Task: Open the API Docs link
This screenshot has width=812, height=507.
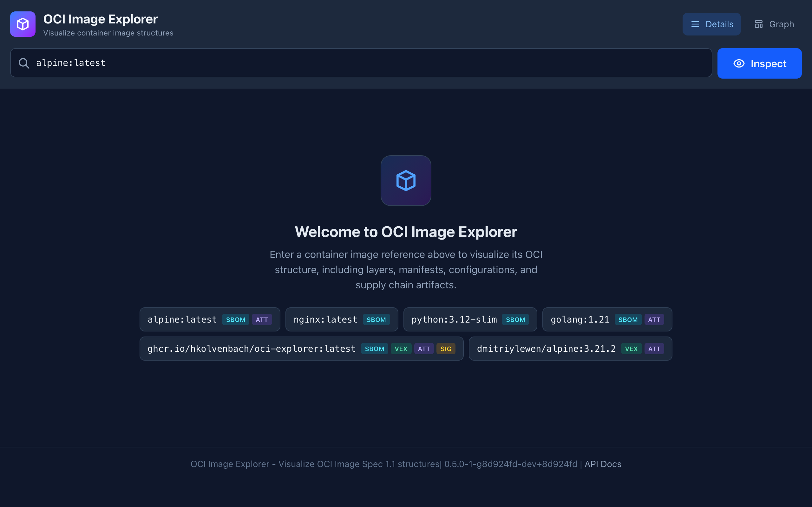Action: click(602, 464)
